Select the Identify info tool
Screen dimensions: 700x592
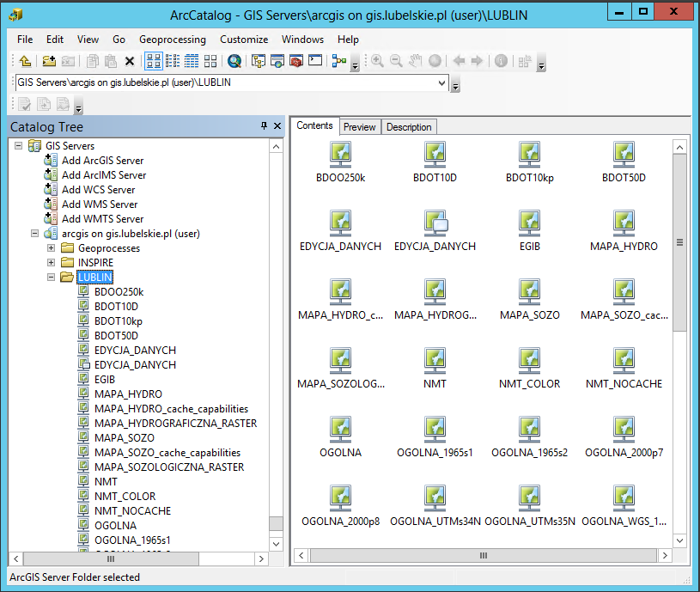click(x=501, y=61)
